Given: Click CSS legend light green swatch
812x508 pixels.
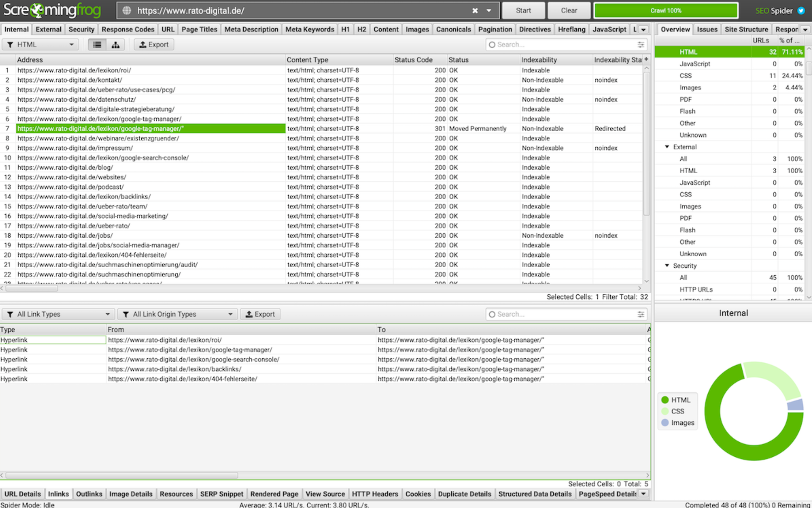Looking at the screenshot, I should (665, 411).
